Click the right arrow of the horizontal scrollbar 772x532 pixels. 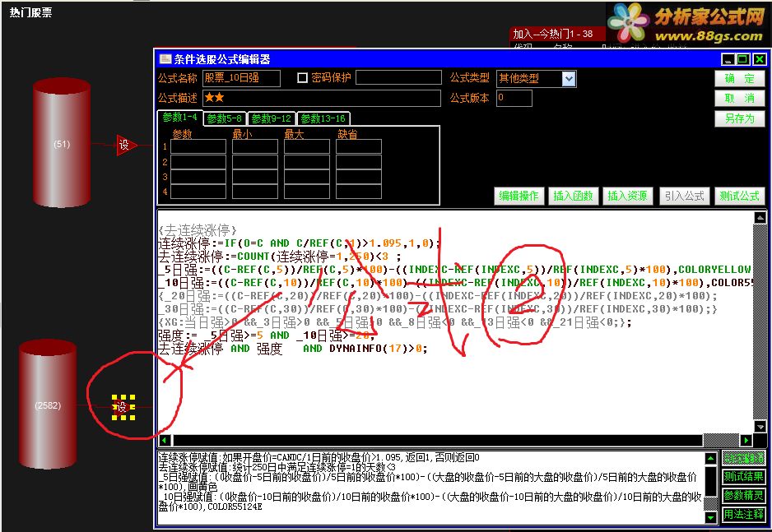coord(746,440)
